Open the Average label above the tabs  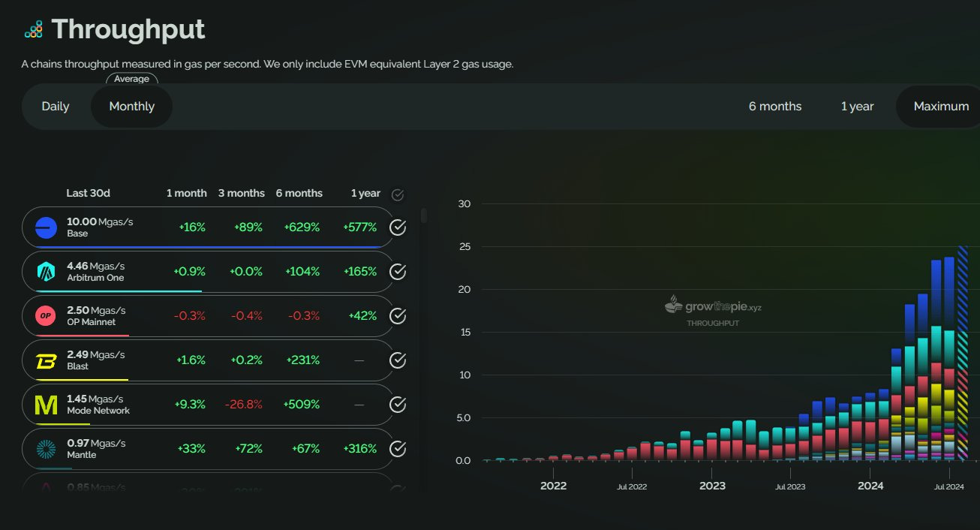coord(132,78)
